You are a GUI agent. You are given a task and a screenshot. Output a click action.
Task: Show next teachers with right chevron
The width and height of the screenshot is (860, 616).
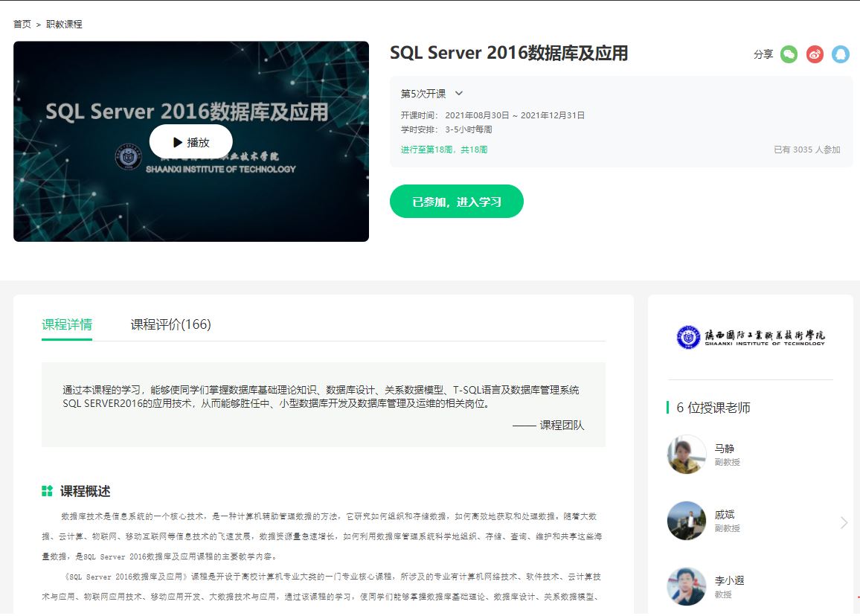(x=844, y=522)
